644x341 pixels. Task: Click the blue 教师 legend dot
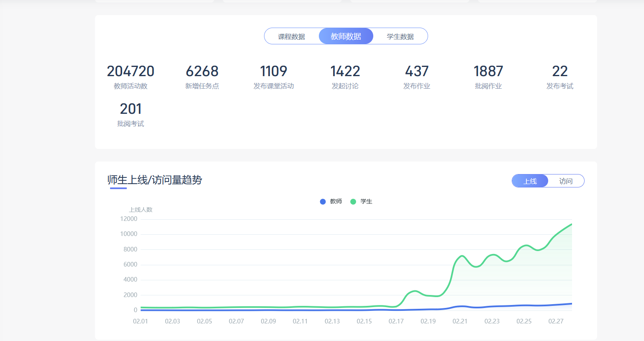[323, 202]
